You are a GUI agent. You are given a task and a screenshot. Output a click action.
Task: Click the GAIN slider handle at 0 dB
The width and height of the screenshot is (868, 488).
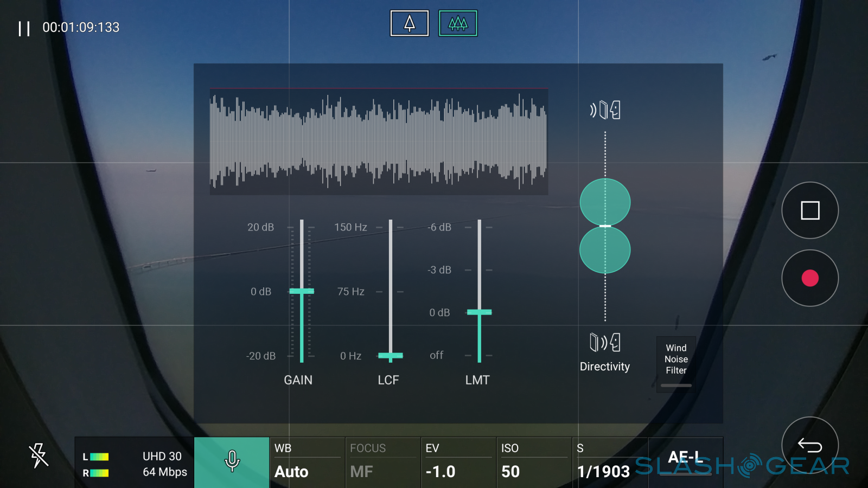click(x=302, y=291)
